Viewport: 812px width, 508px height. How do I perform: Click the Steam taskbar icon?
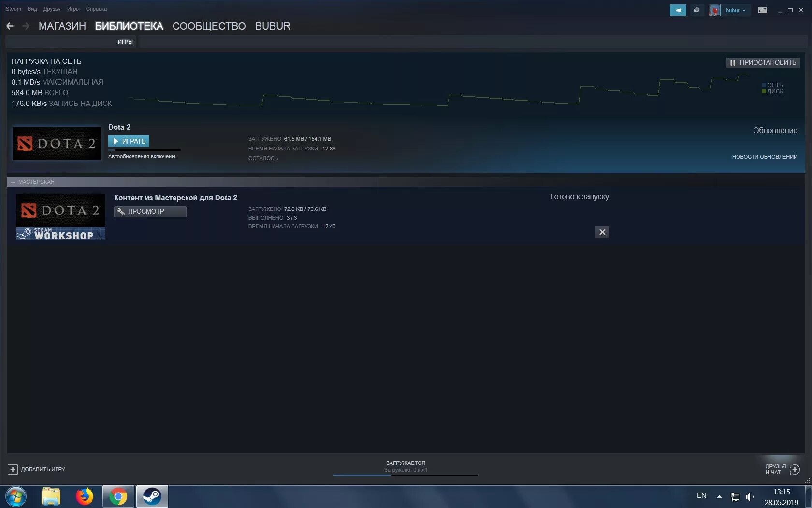pyautogui.click(x=152, y=497)
